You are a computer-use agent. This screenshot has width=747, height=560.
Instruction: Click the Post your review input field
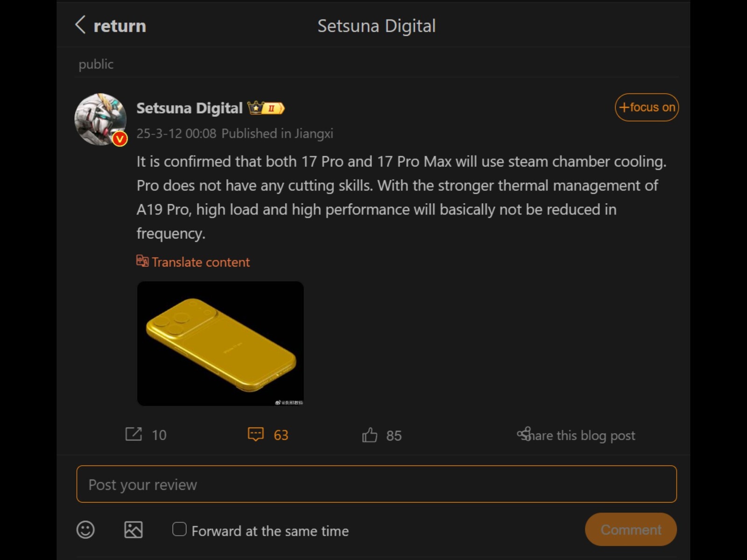[376, 484]
